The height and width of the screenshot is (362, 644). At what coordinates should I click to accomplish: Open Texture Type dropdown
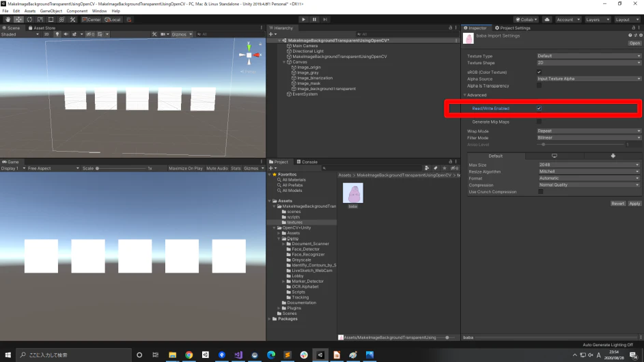[x=589, y=56]
